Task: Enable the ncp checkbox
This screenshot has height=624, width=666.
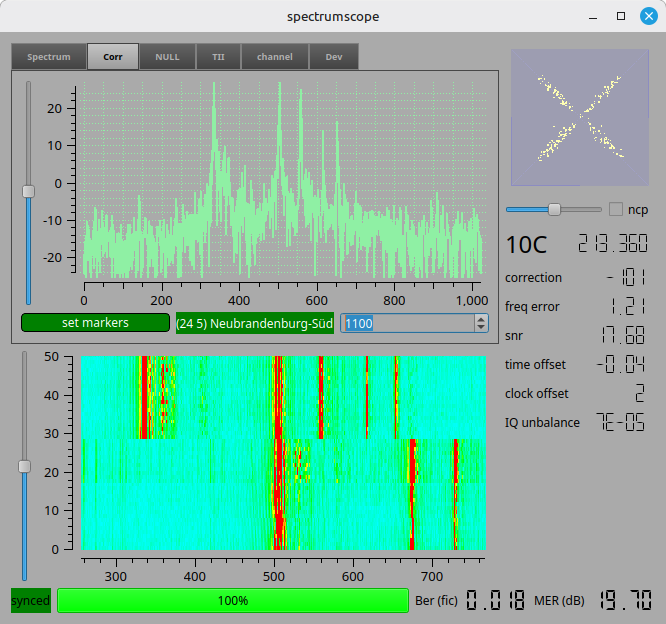Action: pos(616,209)
